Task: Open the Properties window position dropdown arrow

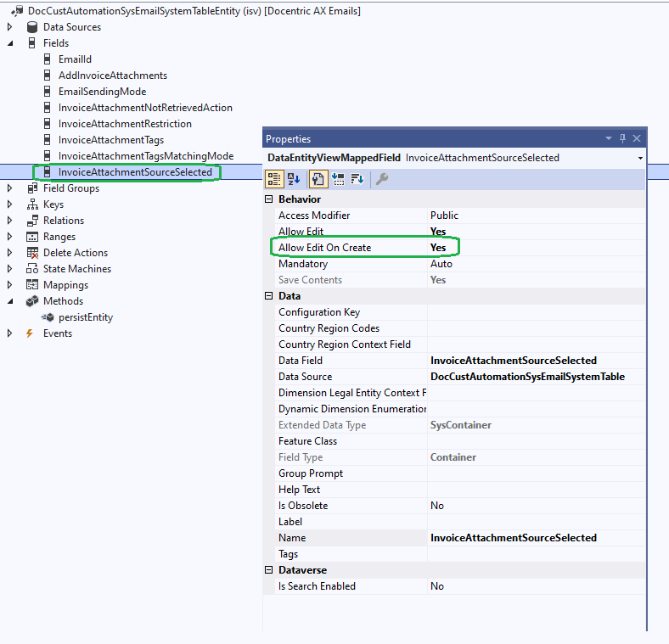Action: click(x=608, y=138)
